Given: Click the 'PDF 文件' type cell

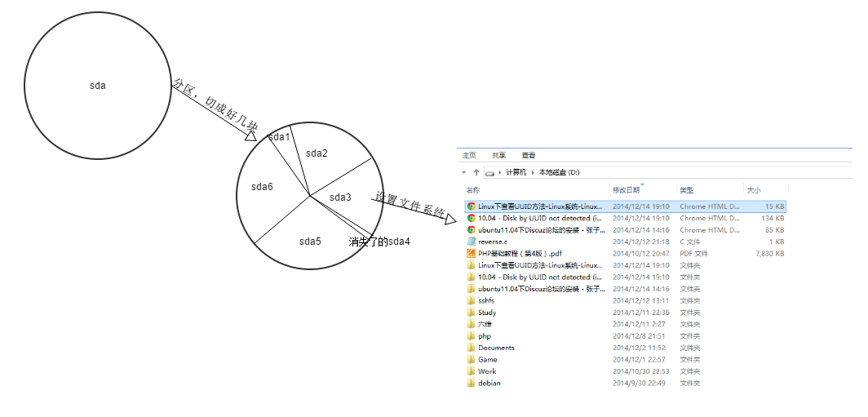Looking at the screenshot, I should point(693,254).
